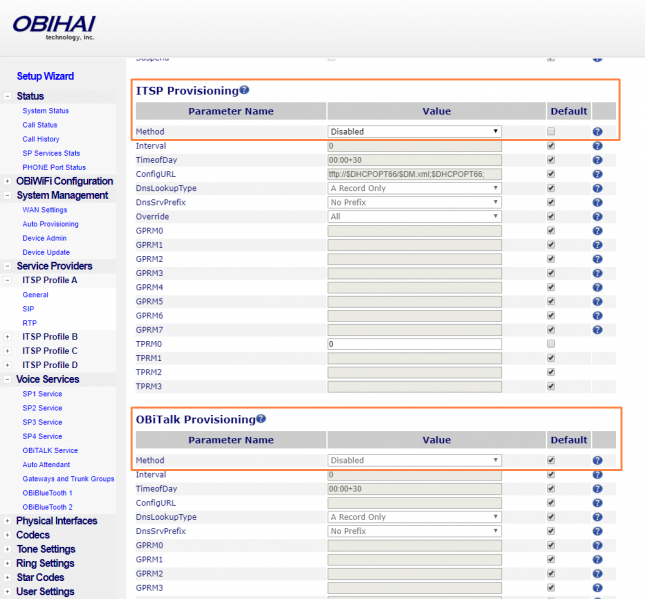Click the OBIHAI technology logo

(x=54, y=28)
